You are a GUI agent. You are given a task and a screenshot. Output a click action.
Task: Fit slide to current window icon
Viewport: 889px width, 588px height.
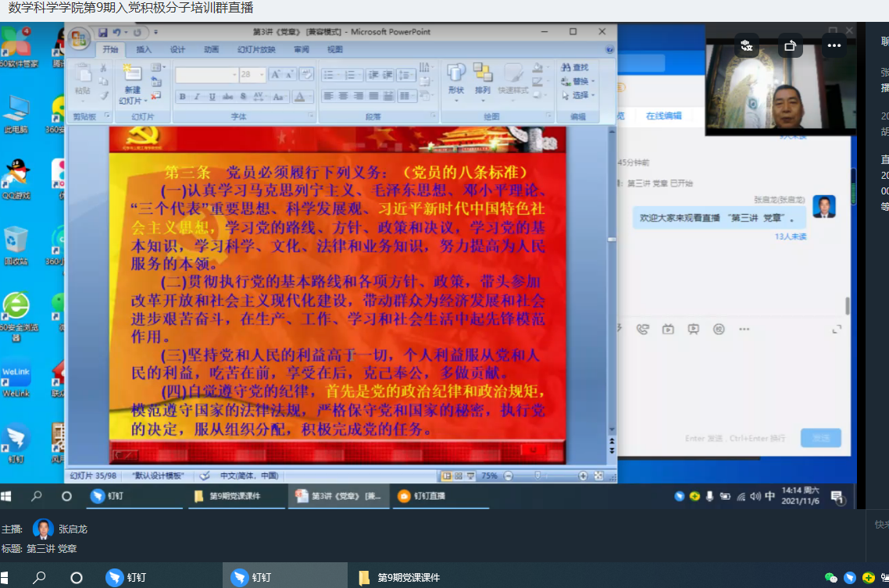tap(598, 476)
